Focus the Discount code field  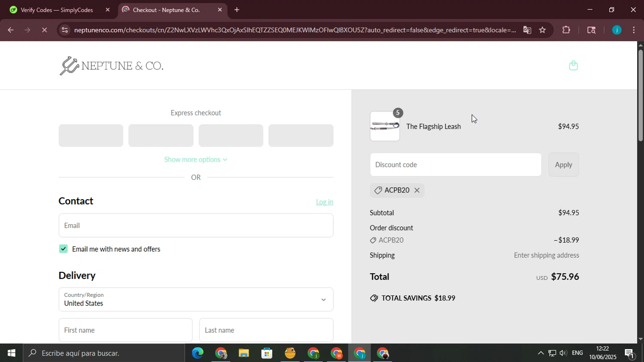pyautogui.click(x=456, y=164)
